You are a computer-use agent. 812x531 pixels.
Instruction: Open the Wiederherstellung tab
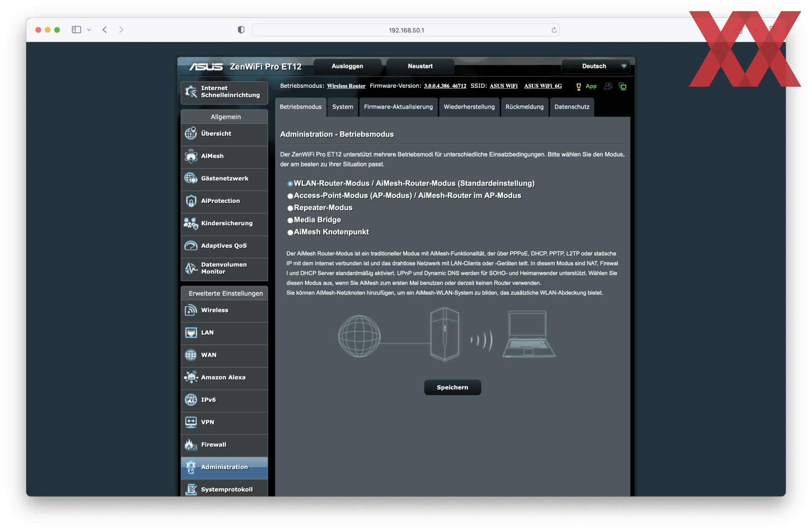coord(469,107)
